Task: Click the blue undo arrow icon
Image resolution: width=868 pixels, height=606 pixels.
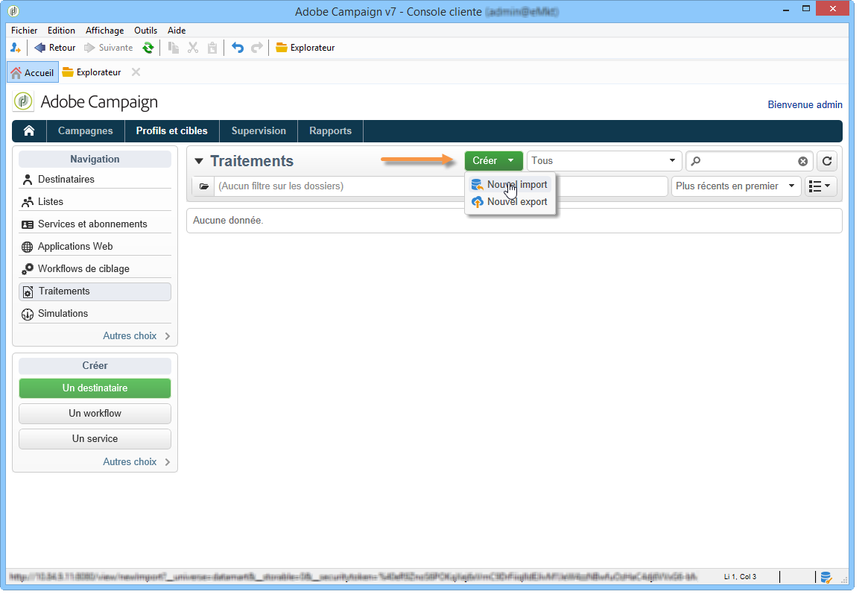Action: pos(238,48)
